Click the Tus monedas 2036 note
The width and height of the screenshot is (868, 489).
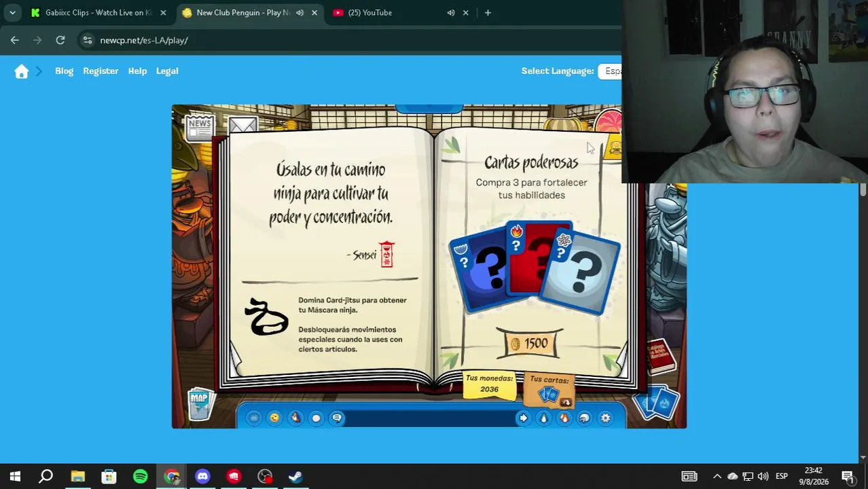click(x=489, y=385)
